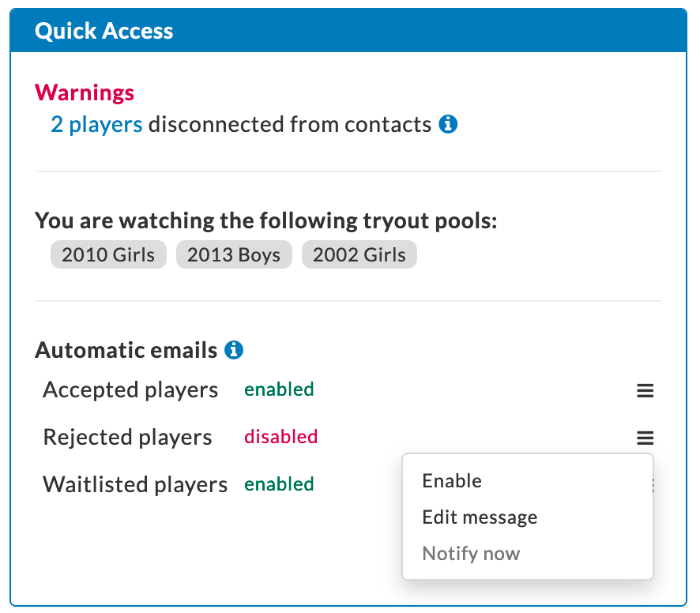Click the info icon next to Automatic emails
The image size is (700, 613).
click(x=234, y=350)
